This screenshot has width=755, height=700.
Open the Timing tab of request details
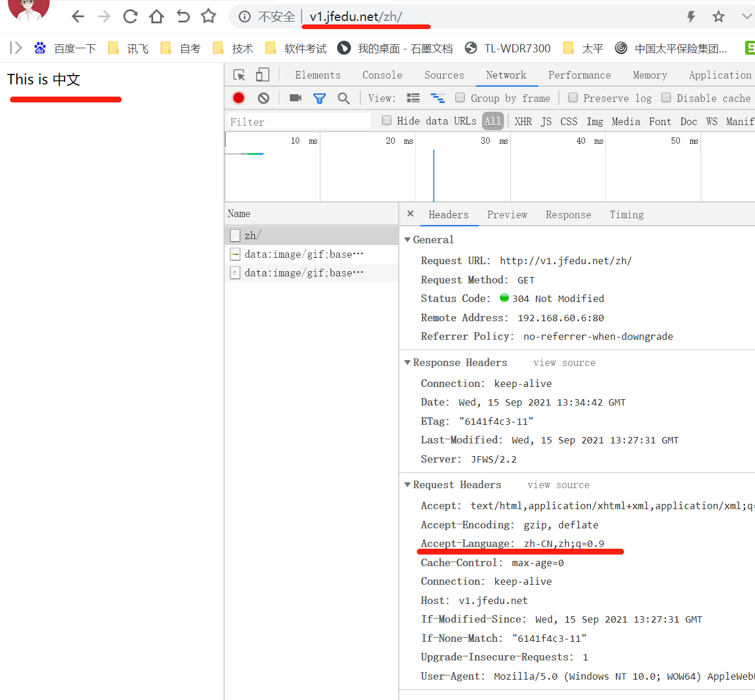(x=626, y=215)
